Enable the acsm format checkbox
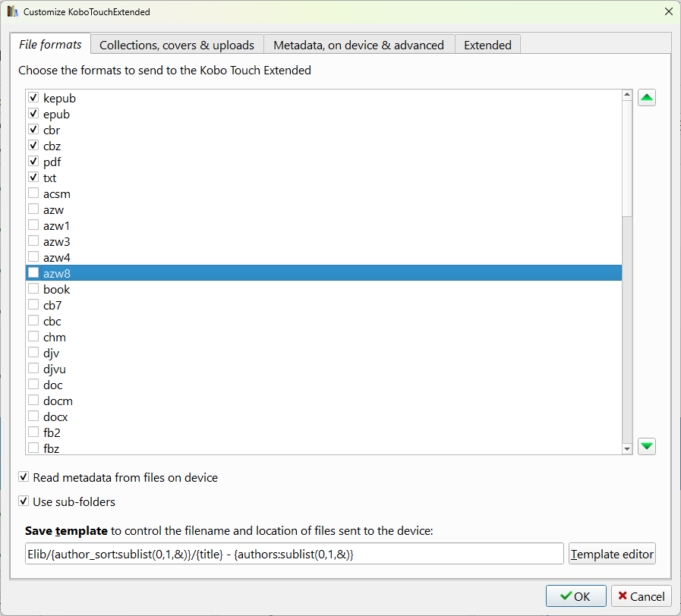This screenshot has width=681, height=616. coord(33,193)
